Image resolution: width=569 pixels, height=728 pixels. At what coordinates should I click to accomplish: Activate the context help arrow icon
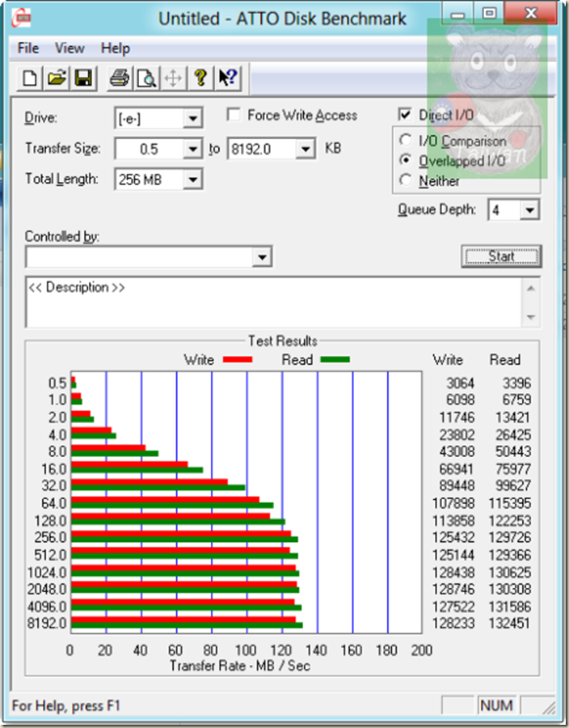point(227,78)
